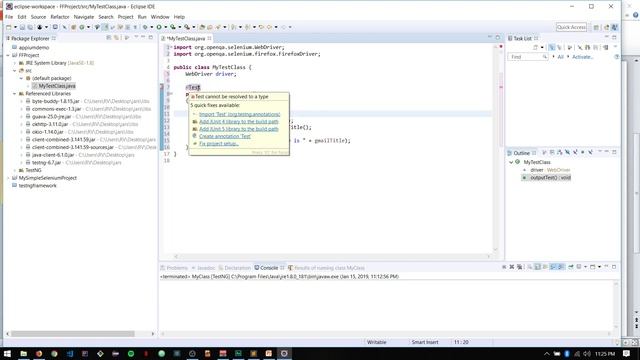The height and width of the screenshot is (360, 640).
Task: Collapse the FFProject tree node
Action: [8, 55]
